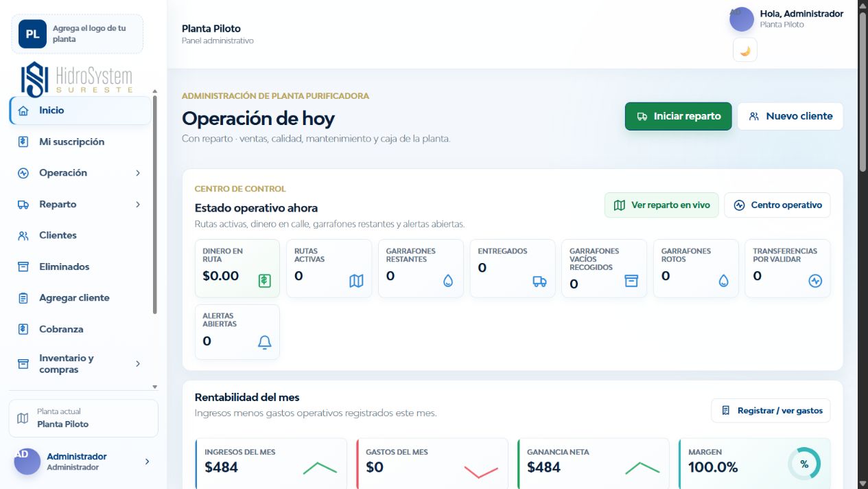Open the Clientes menu item
This screenshot has width=868, height=489.
pyautogui.click(x=80, y=236)
